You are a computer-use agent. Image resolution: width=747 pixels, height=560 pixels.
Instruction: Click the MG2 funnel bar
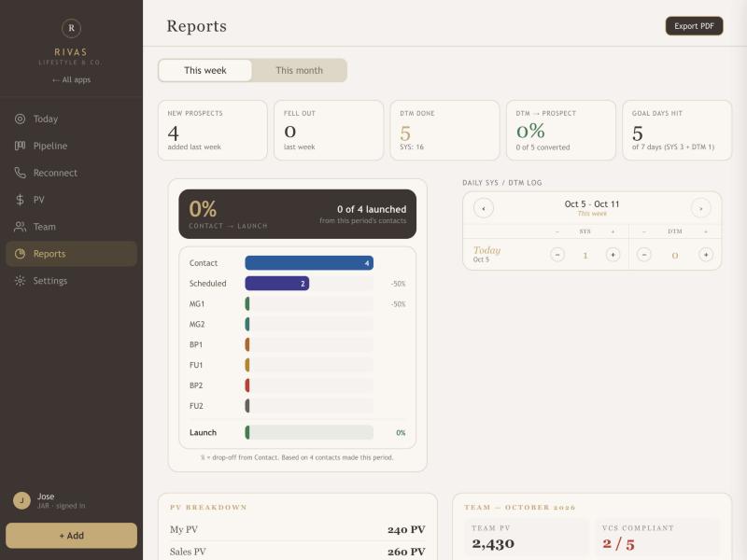(309, 324)
